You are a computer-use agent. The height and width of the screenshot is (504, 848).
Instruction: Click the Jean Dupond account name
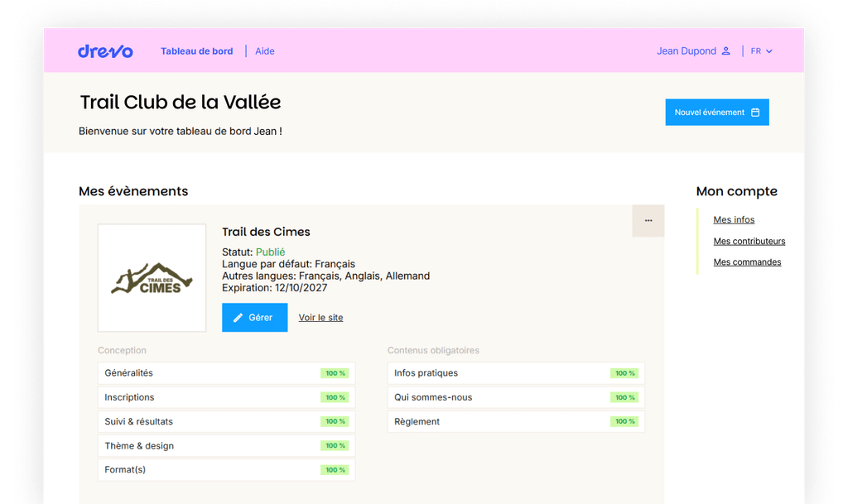coord(687,50)
